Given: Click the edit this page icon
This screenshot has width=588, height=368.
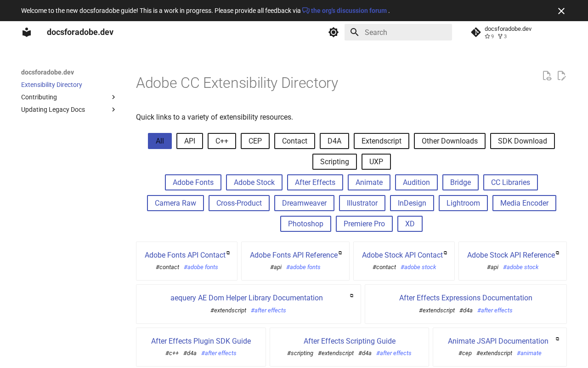Looking at the screenshot, I should (x=561, y=76).
